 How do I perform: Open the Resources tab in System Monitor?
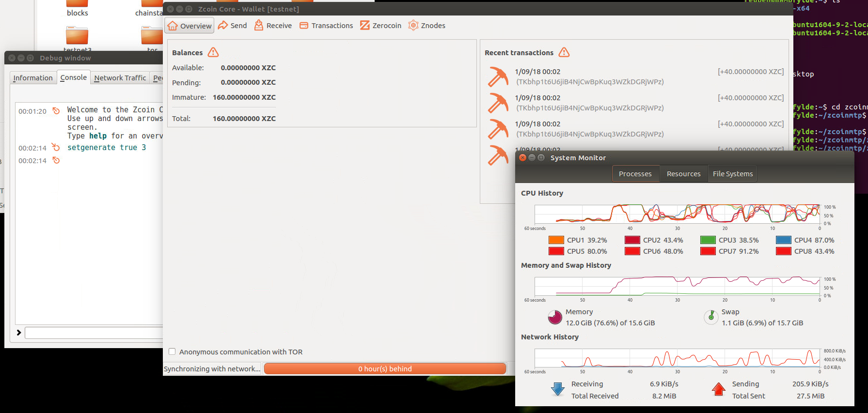(684, 174)
